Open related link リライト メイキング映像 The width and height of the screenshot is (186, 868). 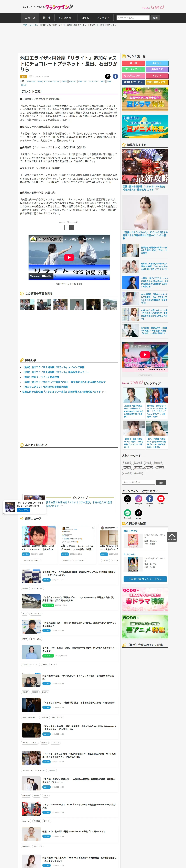[53, 367]
